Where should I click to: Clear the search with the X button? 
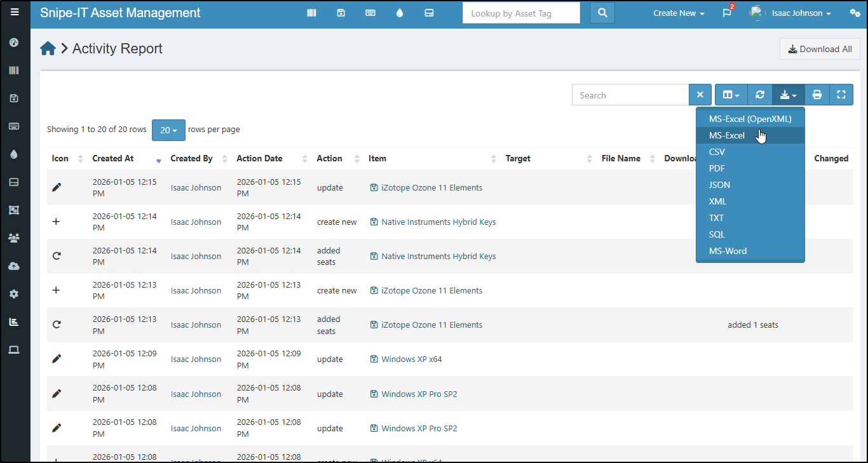(700, 95)
